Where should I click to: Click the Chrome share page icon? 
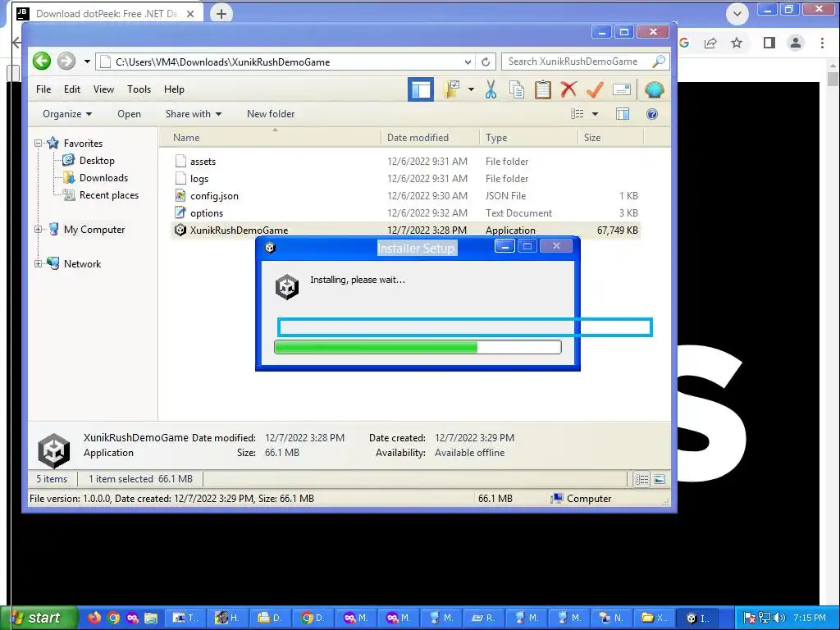710,43
